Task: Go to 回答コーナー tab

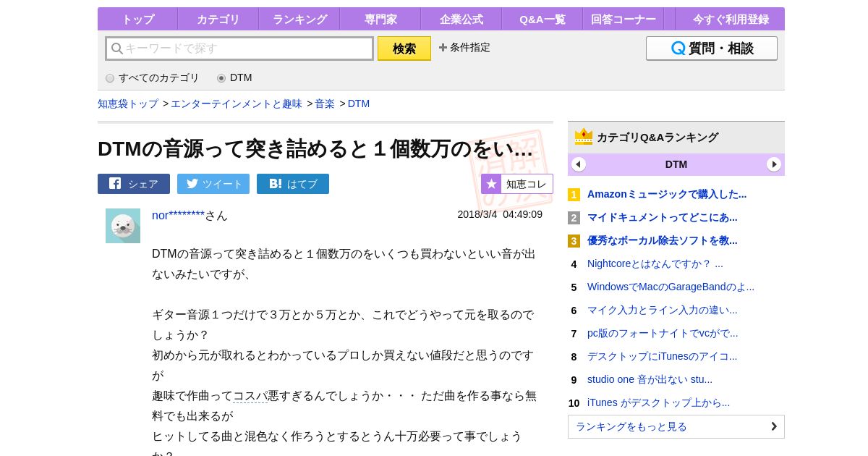Action: click(x=623, y=20)
